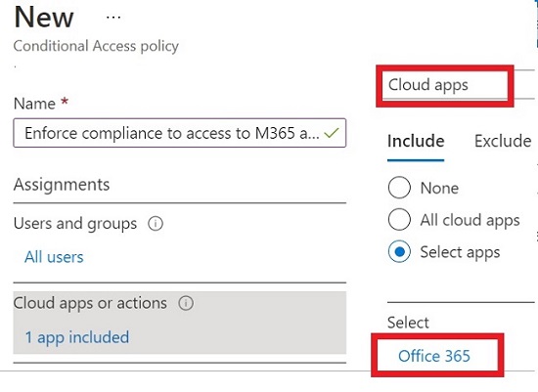The image size is (538, 392).
Task: Click the New page title
Action: (44, 18)
